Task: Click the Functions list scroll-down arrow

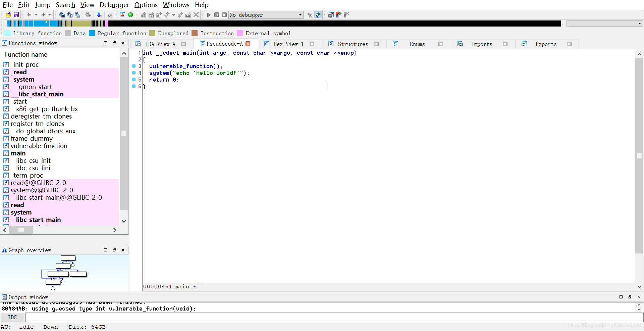Action: [x=124, y=221]
